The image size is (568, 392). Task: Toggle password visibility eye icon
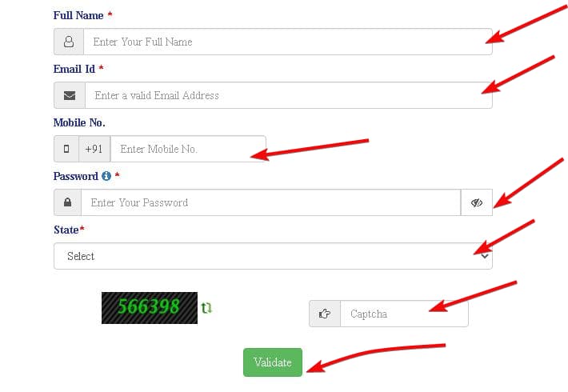tap(477, 202)
